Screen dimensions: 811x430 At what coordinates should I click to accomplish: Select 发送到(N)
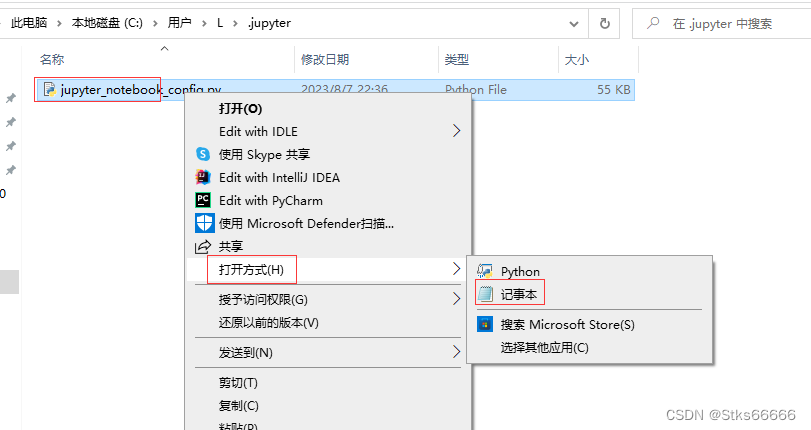246,353
